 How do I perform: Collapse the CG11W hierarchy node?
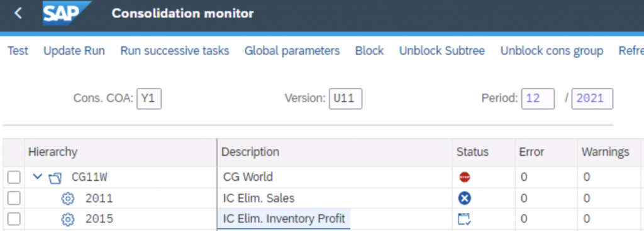click(x=37, y=177)
